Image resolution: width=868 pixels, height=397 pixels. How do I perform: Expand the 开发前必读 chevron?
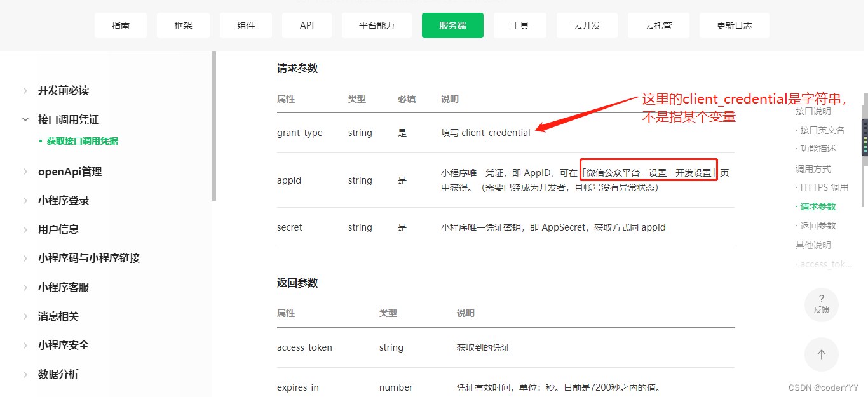pos(25,90)
